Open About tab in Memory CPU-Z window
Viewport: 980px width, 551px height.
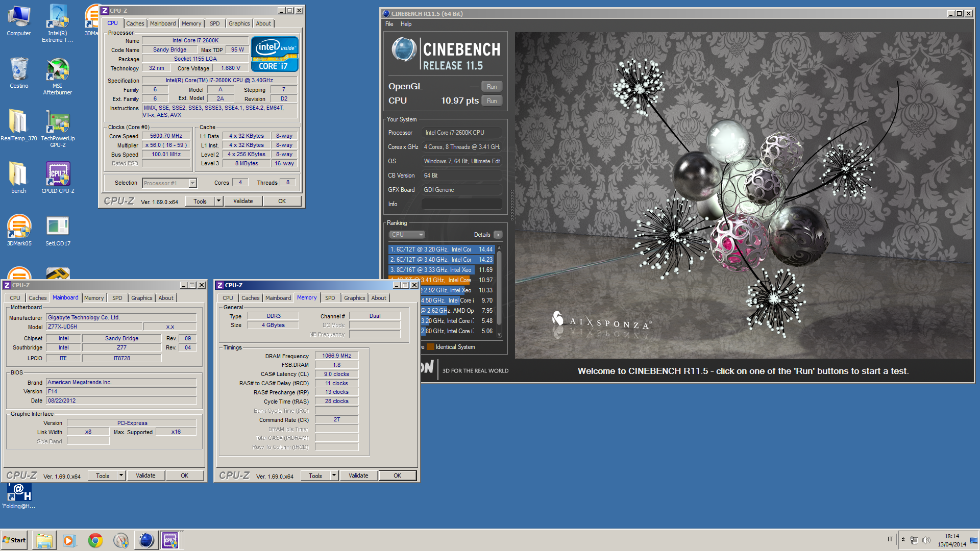(x=379, y=298)
